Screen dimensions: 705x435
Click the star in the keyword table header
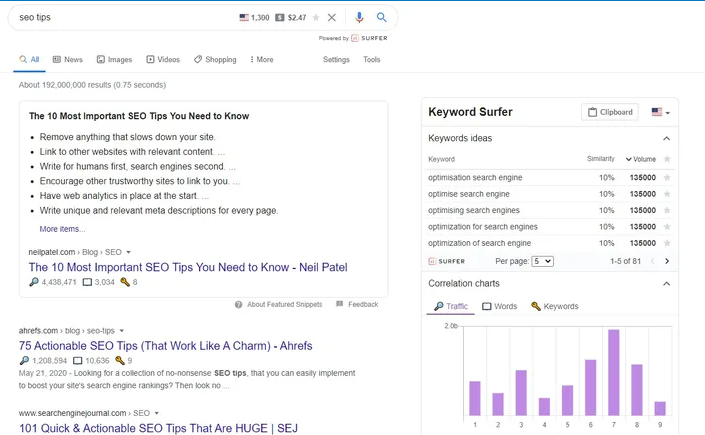[x=667, y=159]
